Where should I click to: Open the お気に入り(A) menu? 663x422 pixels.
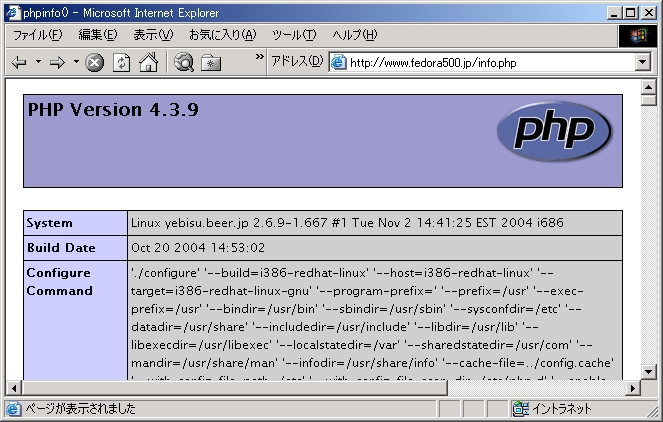click(x=222, y=35)
